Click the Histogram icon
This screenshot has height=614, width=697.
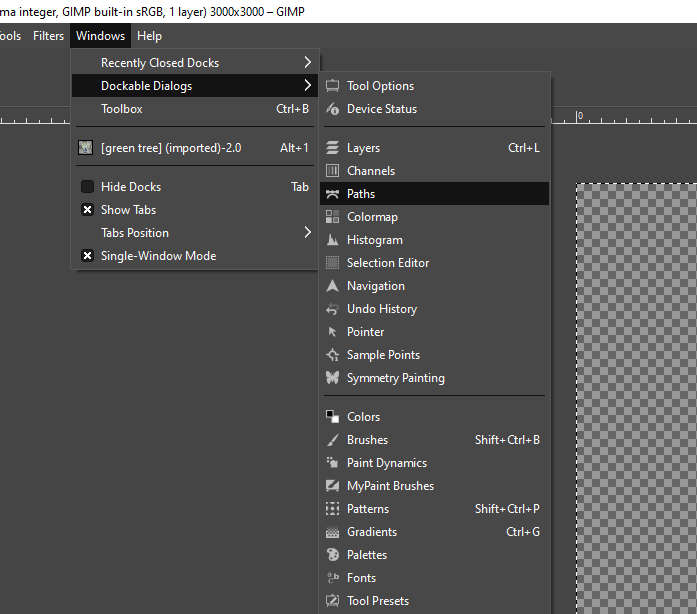tap(332, 240)
